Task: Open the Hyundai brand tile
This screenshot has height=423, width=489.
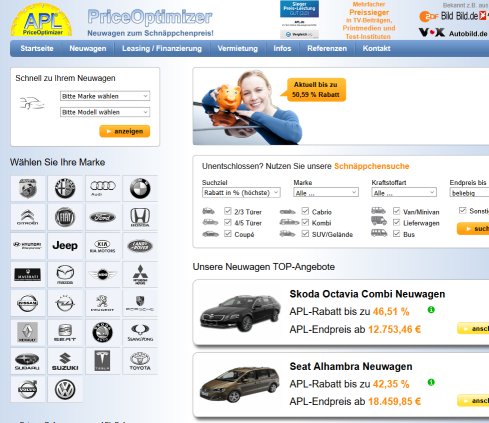Action: 28,246
